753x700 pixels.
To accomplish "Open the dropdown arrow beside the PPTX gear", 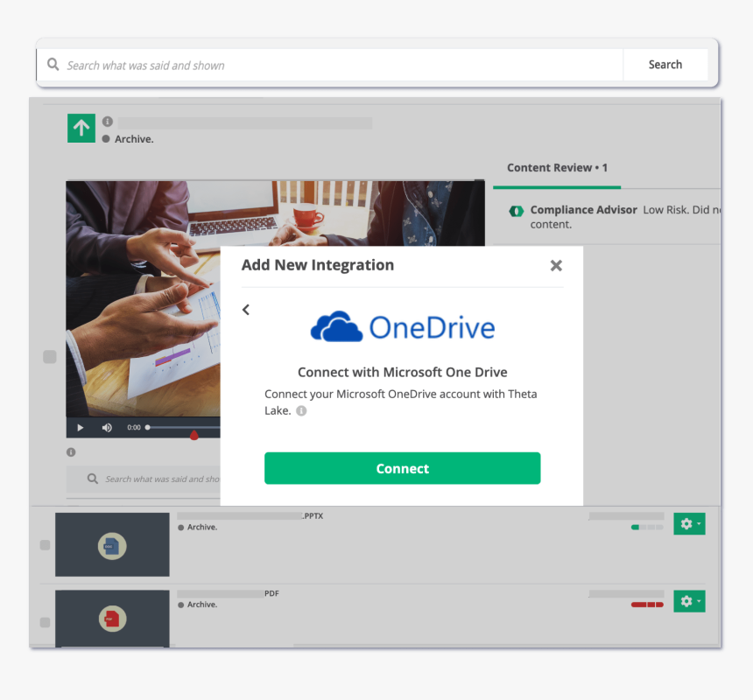I will (x=698, y=523).
